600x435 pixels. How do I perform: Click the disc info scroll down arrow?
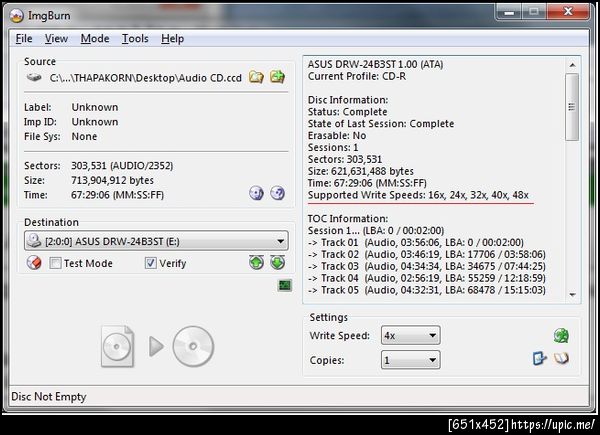coord(572,295)
